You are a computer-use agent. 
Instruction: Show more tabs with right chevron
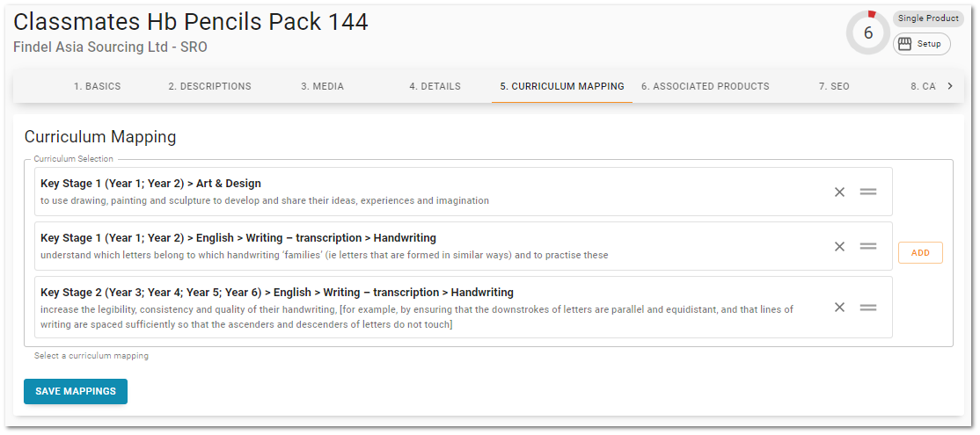click(x=950, y=86)
